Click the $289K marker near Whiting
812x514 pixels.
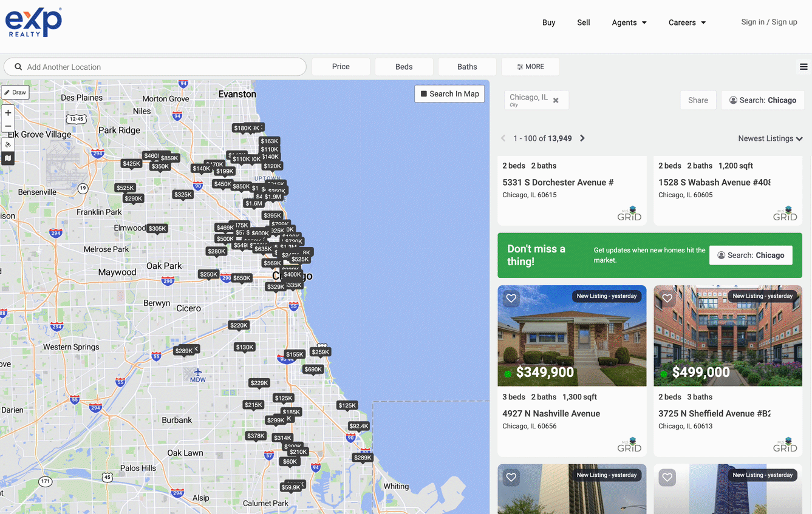pos(363,458)
